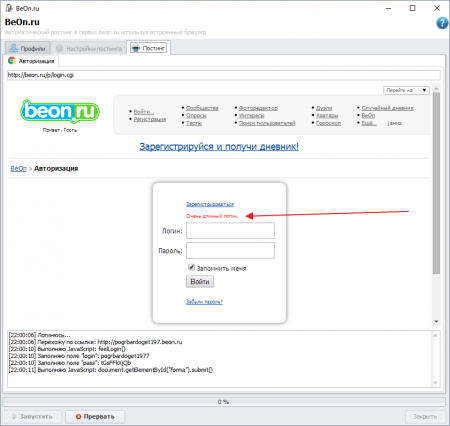This screenshot has width=450, height=426.
Task: Open the Опросы link
Action: pyautogui.click(x=196, y=116)
